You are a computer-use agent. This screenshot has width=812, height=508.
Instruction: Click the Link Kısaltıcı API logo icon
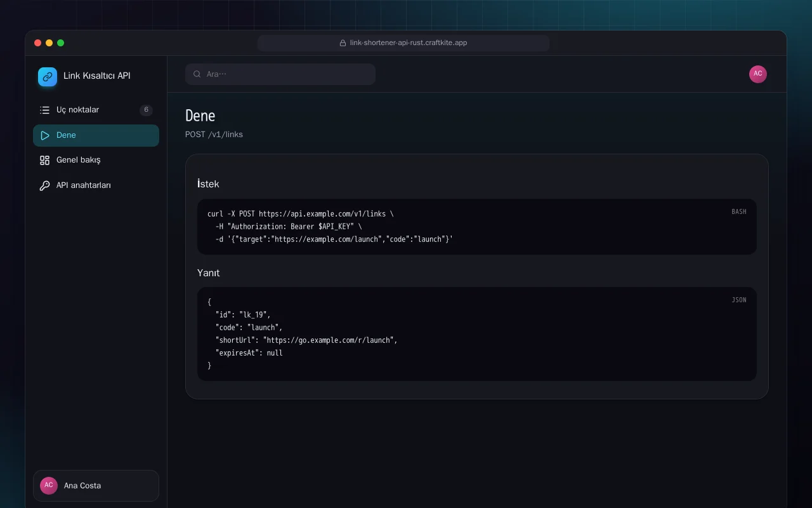(x=48, y=77)
